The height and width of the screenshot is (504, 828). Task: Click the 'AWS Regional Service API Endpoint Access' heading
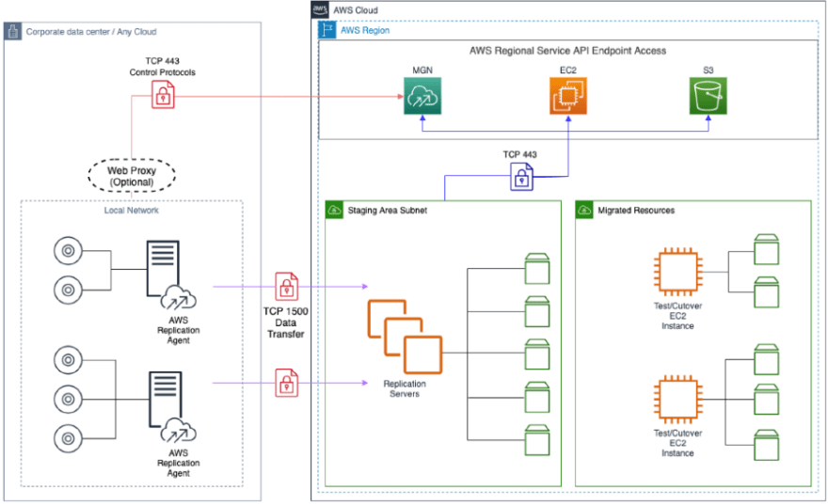567,51
